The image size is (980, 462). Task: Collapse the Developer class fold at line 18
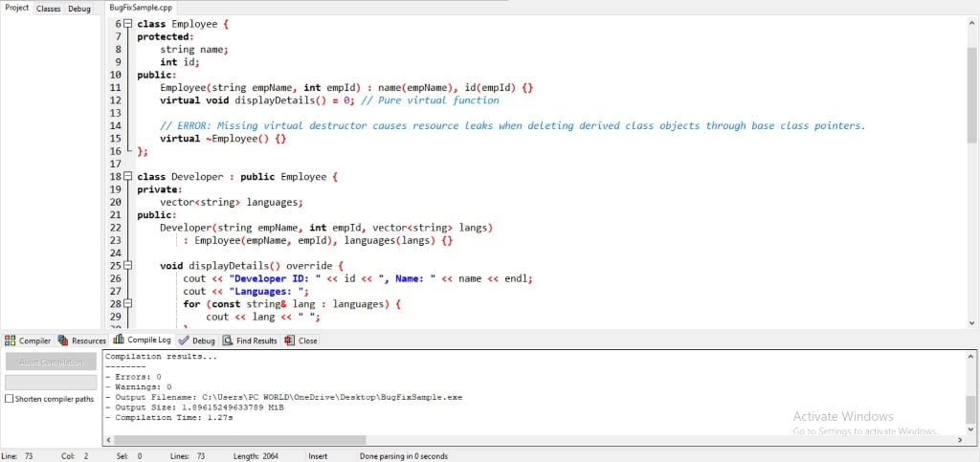click(x=127, y=177)
